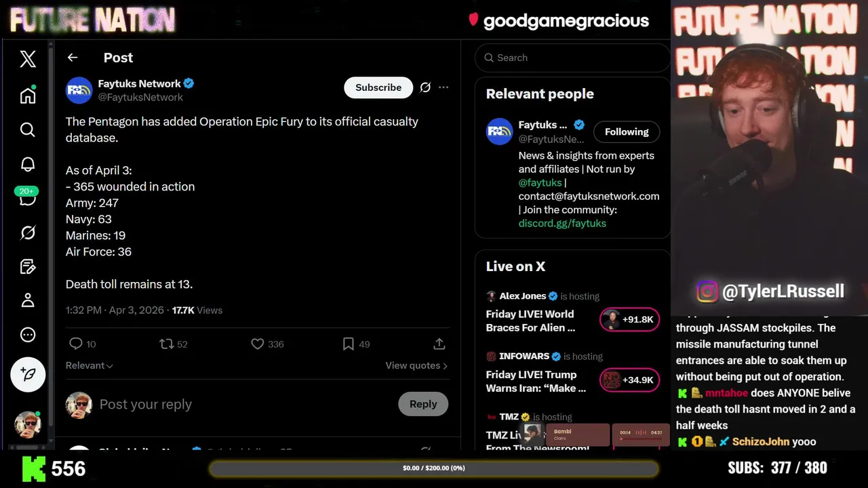The image size is (868, 488).
Task: Repost the Faytuks Network post
Action: [x=167, y=344]
